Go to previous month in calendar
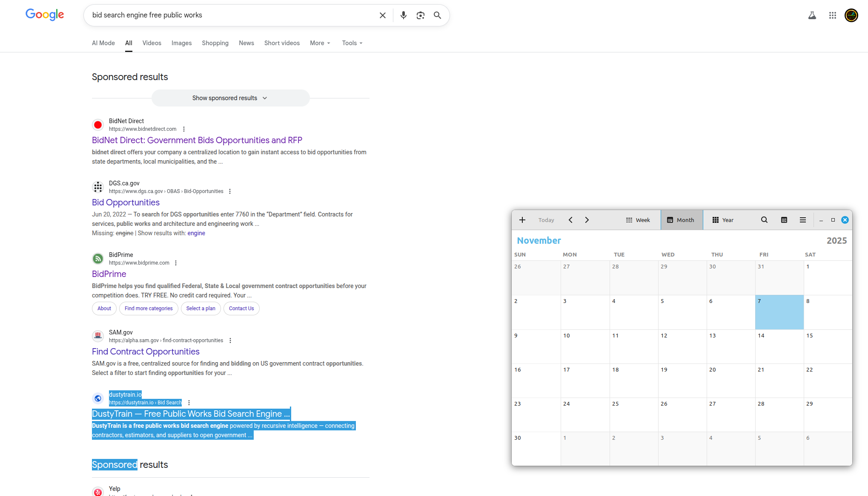Viewport: 868px width, 496px height. tap(570, 220)
